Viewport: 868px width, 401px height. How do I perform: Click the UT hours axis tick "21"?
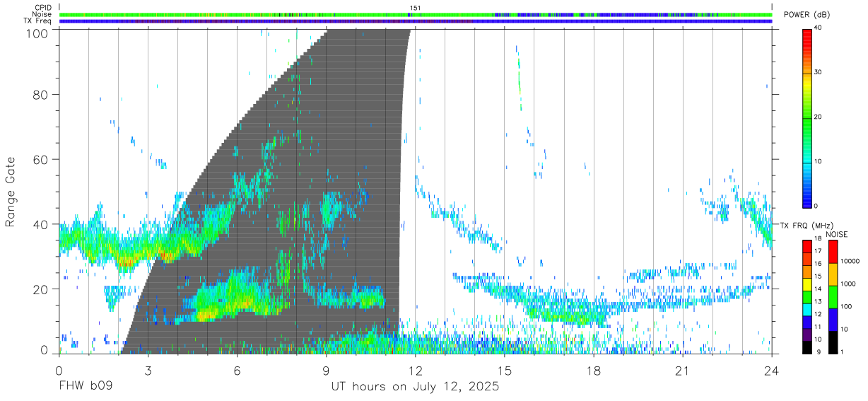coord(682,370)
